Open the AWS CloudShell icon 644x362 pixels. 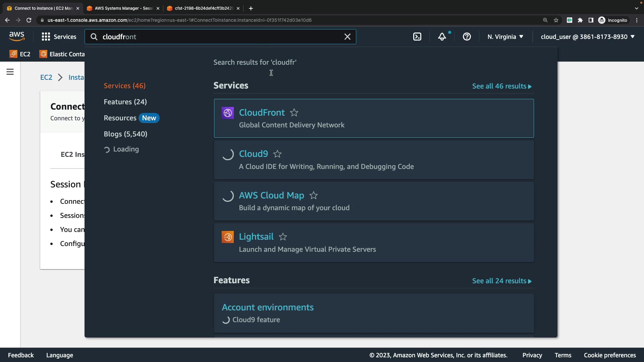pos(417,37)
